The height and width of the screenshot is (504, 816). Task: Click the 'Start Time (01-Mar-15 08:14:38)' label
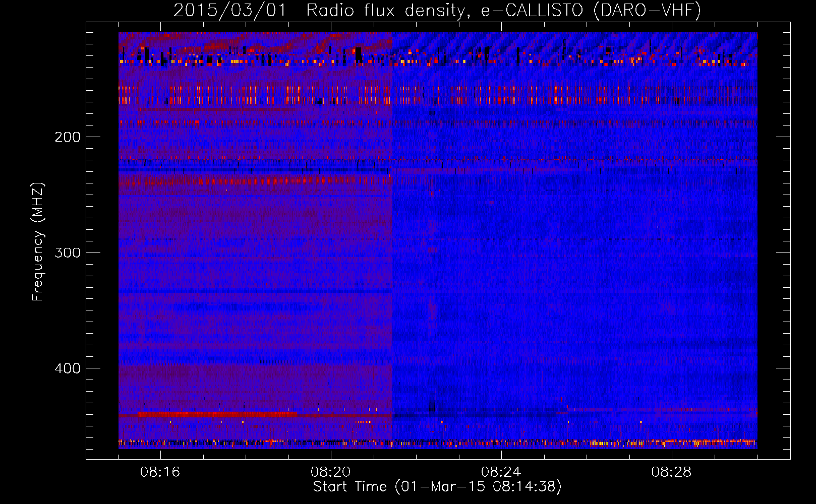pos(437,487)
